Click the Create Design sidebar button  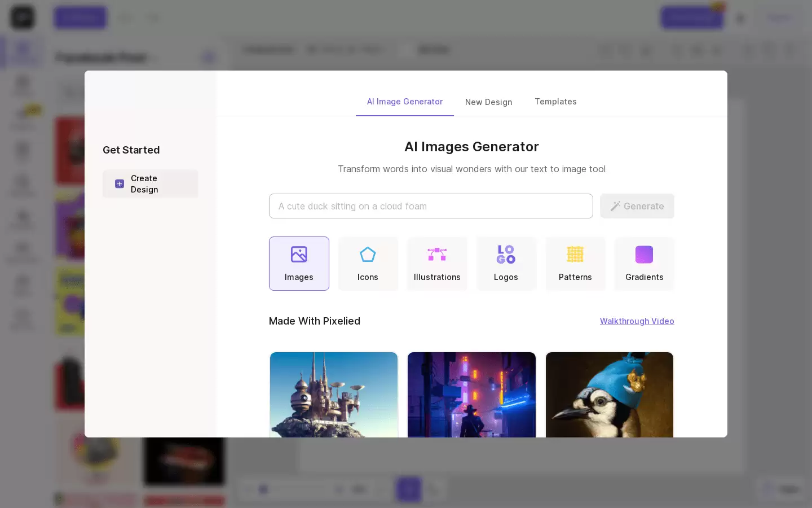(x=150, y=184)
